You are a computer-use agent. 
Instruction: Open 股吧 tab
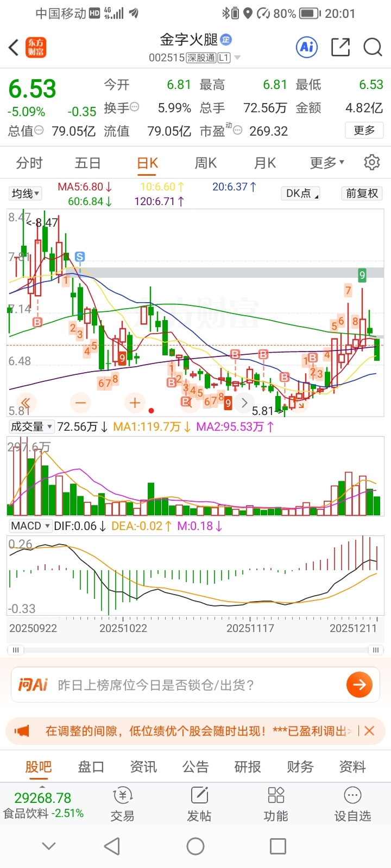(x=39, y=767)
